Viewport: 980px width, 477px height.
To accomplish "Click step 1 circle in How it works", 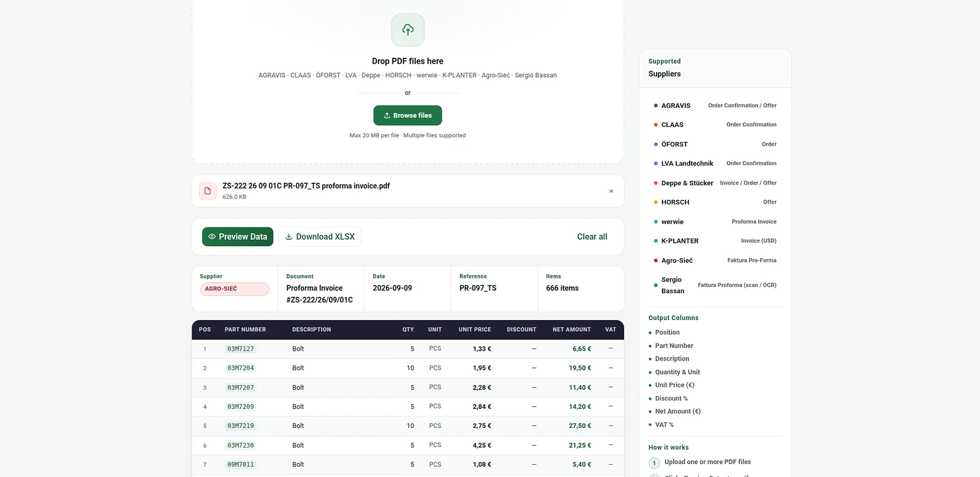I will pos(654,463).
